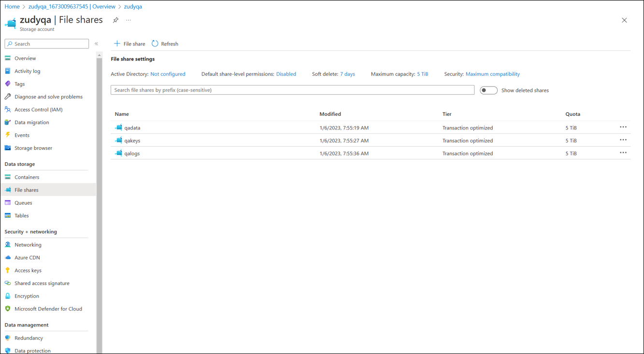Click the Access keys key icon
Viewport: 644px width, 354px height.
(x=8, y=270)
